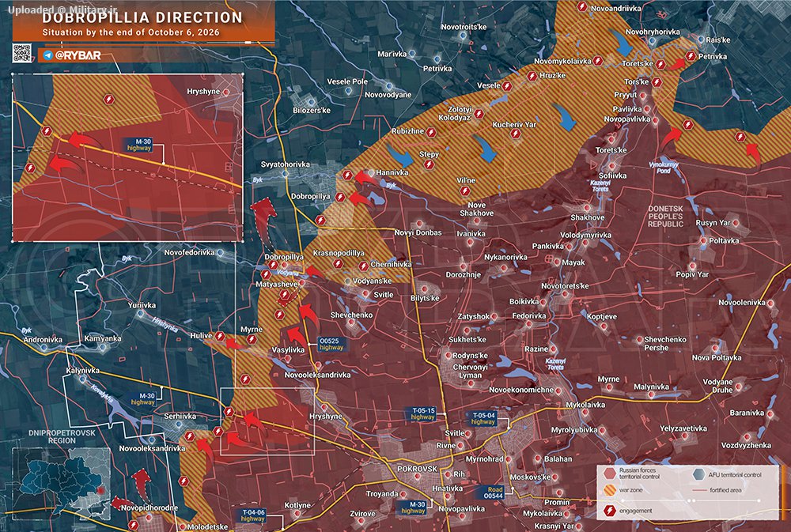Select the Vynokurnyy Pond label
Image resolution: width=791 pixels, height=532 pixels.
pyautogui.click(x=664, y=168)
